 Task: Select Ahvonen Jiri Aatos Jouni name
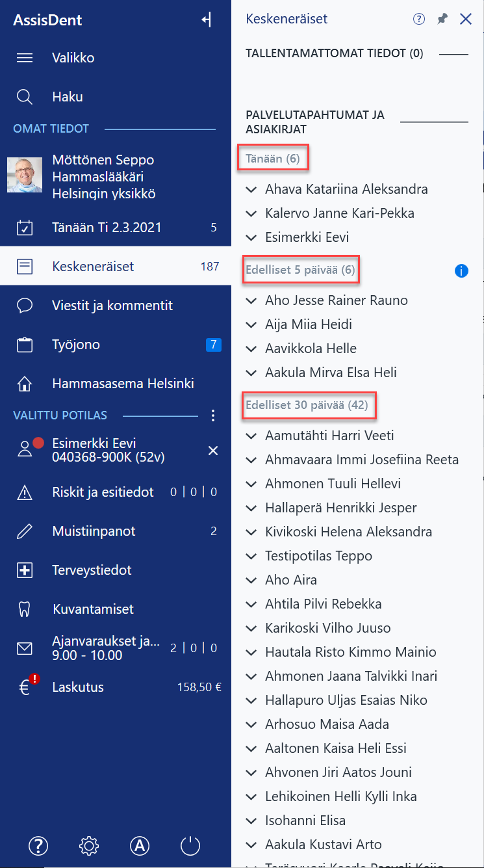pos(338,772)
